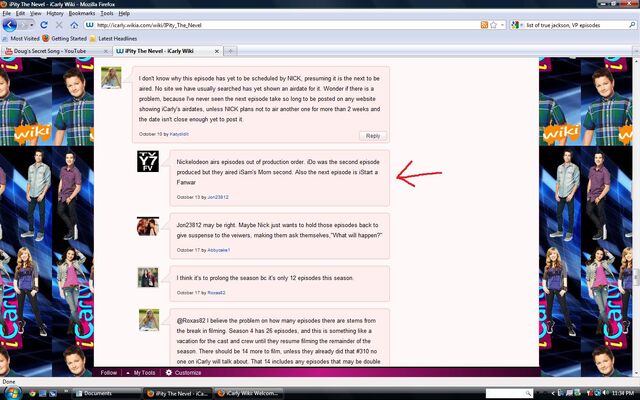Open the Latest Headlines bookmark
Image resolution: width=640 pixels, height=400 pixels.
click(113, 38)
